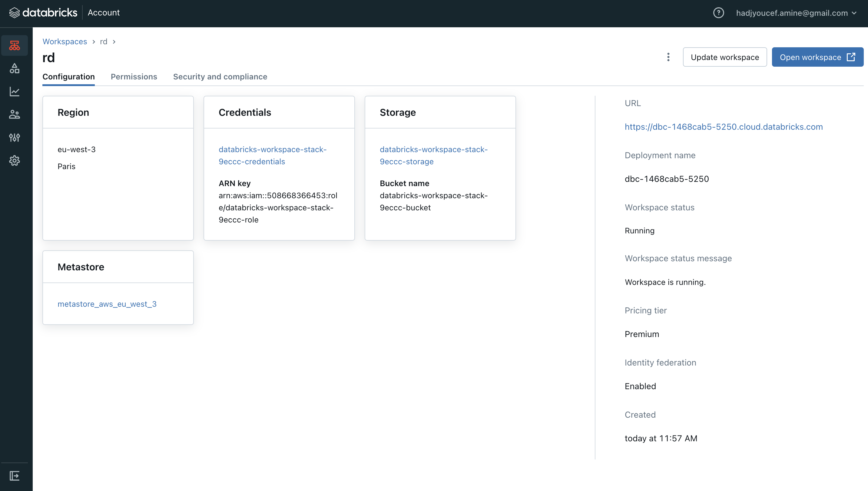The height and width of the screenshot is (491, 868).
Task: Select the Premium pricing tier value
Action: point(642,334)
